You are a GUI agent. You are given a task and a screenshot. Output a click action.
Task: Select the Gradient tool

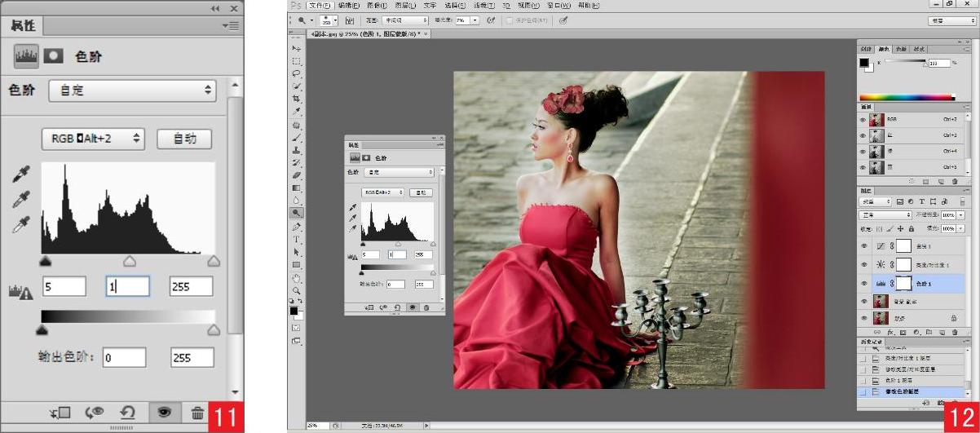point(297,187)
